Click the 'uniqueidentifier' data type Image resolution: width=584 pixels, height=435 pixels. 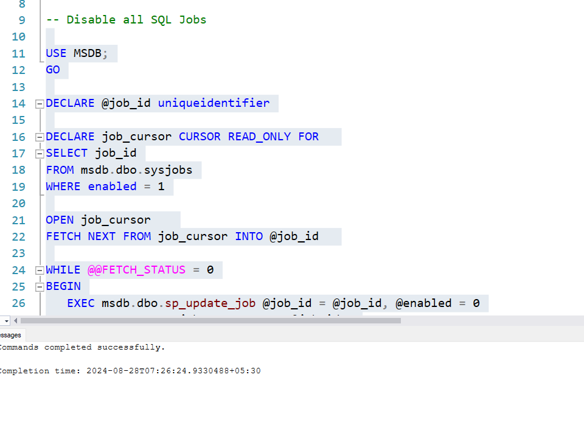[x=213, y=103]
